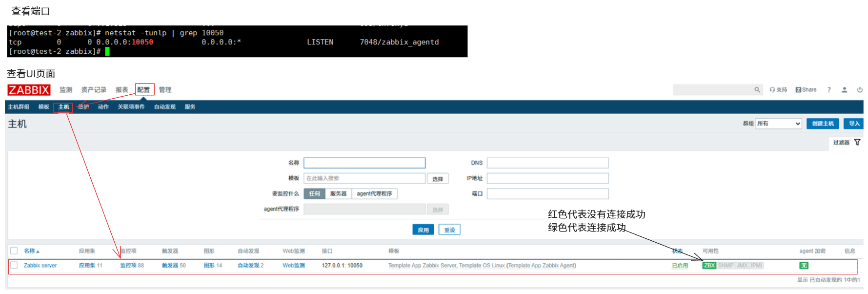868x294 pixels.
Task: Click the logout power icon
Action: click(860, 90)
